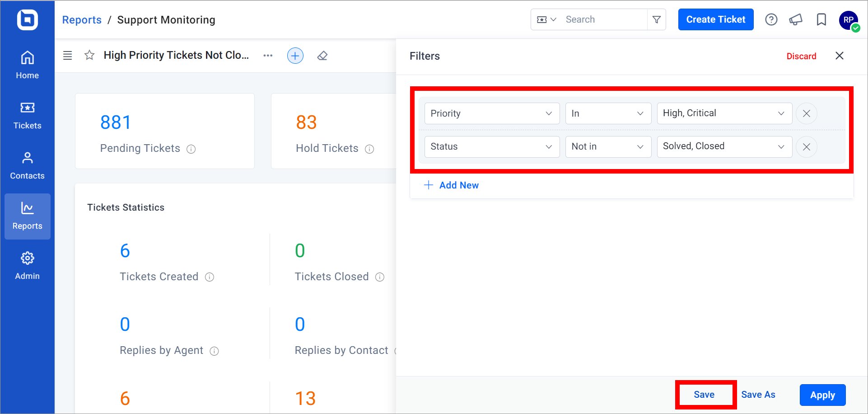The image size is (868, 414).
Task: Click the 83 Hold Tickets count
Action: click(306, 122)
